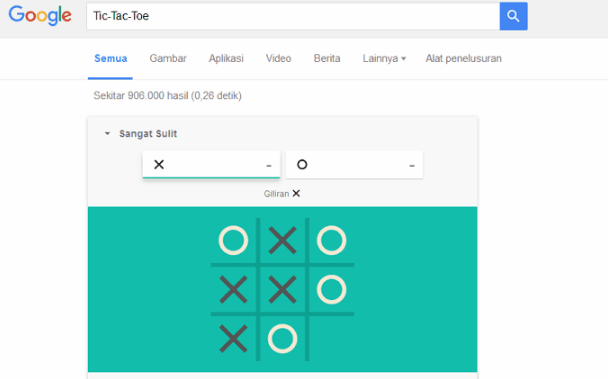The width and height of the screenshot is (608, 379).
Task: Switch to the Gambar tab
Action: pyautogui.click(x=168, y=59)
